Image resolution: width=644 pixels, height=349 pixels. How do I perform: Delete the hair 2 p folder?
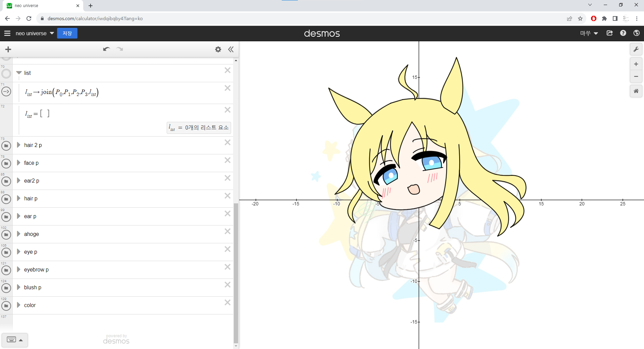click(x=227, y=143)
